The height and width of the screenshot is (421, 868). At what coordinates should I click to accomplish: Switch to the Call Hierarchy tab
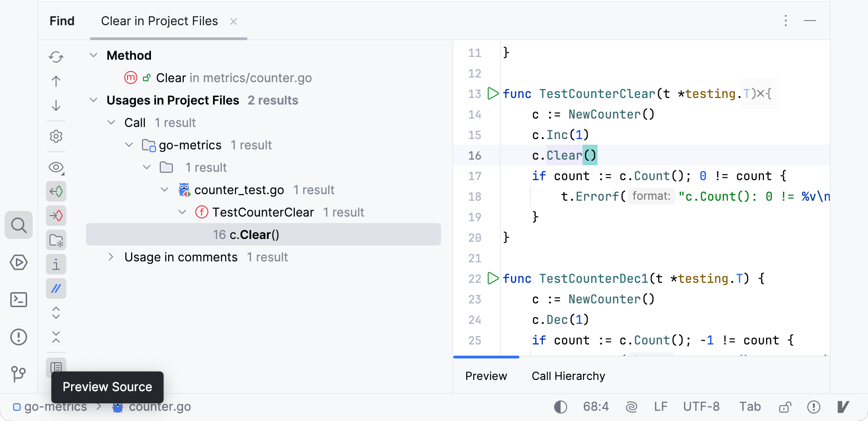click(568, 376)
